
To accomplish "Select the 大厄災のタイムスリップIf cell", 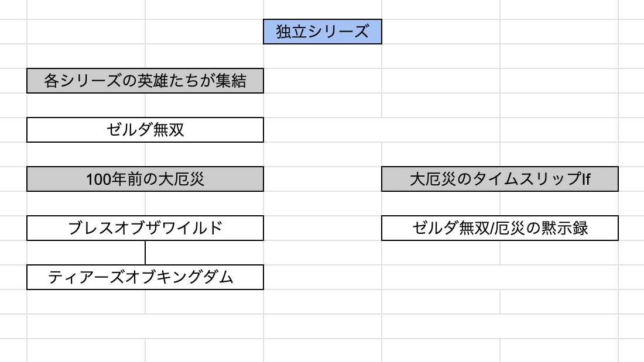I will pos(500,179).
